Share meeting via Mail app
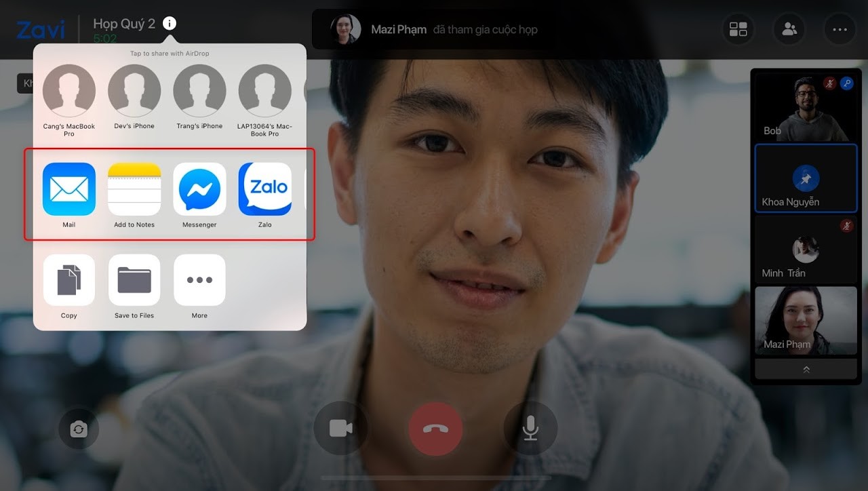 [x=68, y=189]
